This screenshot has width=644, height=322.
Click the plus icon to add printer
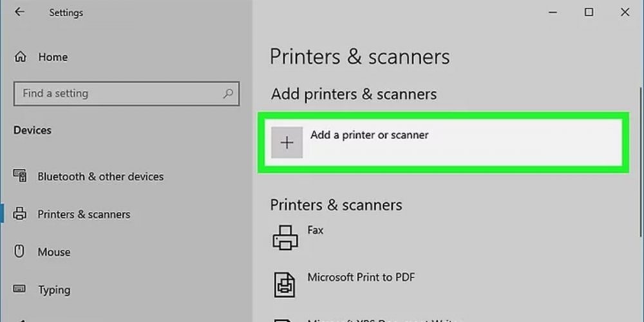[x=287, y=142]
